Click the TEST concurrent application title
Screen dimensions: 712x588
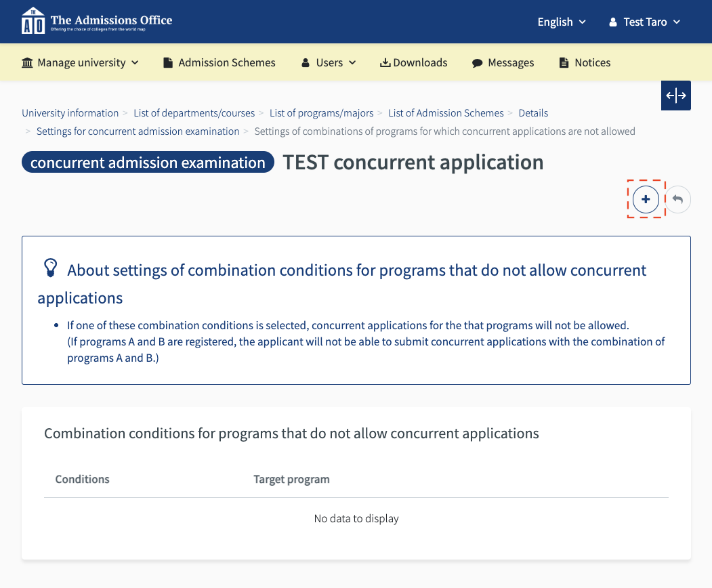click(x=413, y=162)
